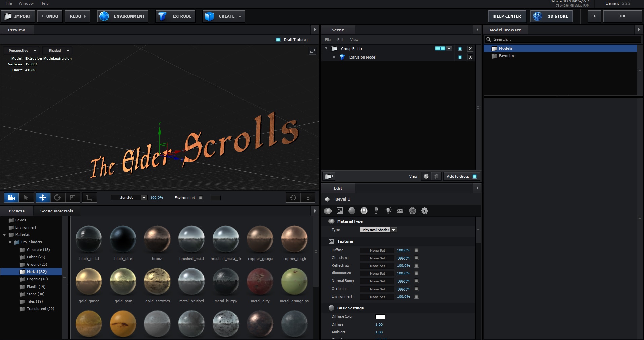
Task: Open the Sun Set lighting dropdown
Action: tap(129, 198)
